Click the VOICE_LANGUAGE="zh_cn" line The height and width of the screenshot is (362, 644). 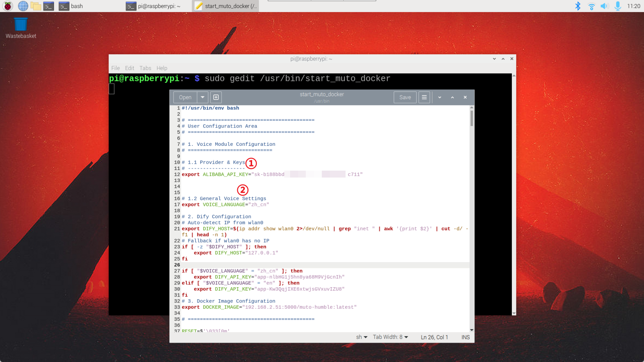coord(225,205)
